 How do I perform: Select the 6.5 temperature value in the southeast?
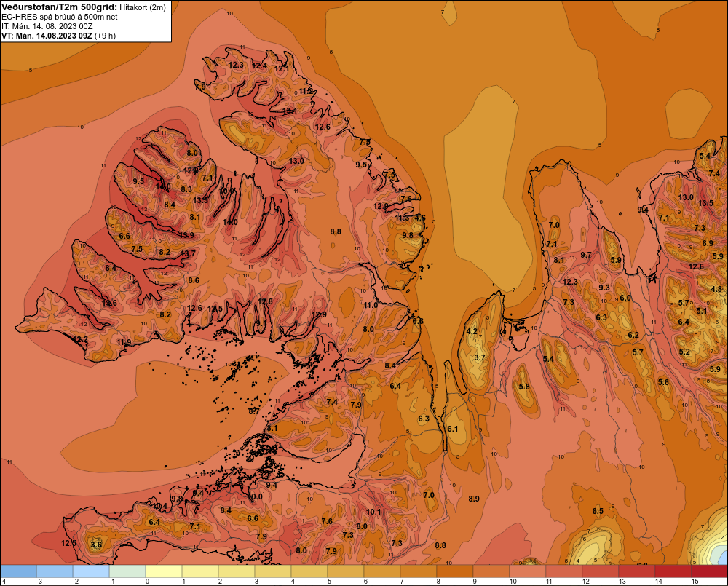pos(598,511)
